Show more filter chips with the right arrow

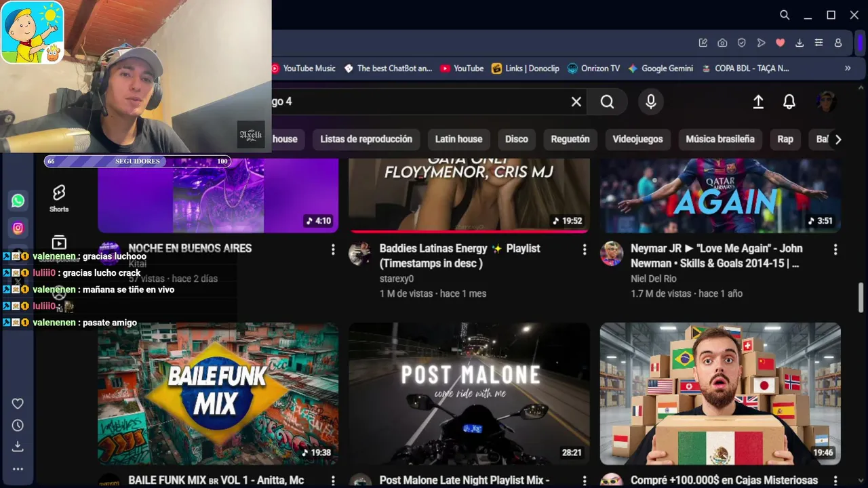pos(838,139)
